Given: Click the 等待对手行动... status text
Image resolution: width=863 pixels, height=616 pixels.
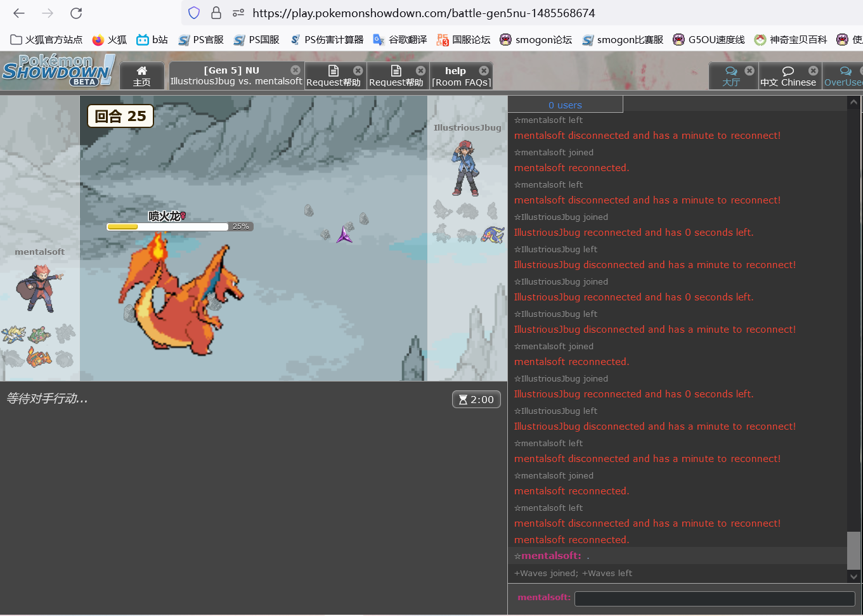Looking at the screenshot, I should [x=47, y=399].
